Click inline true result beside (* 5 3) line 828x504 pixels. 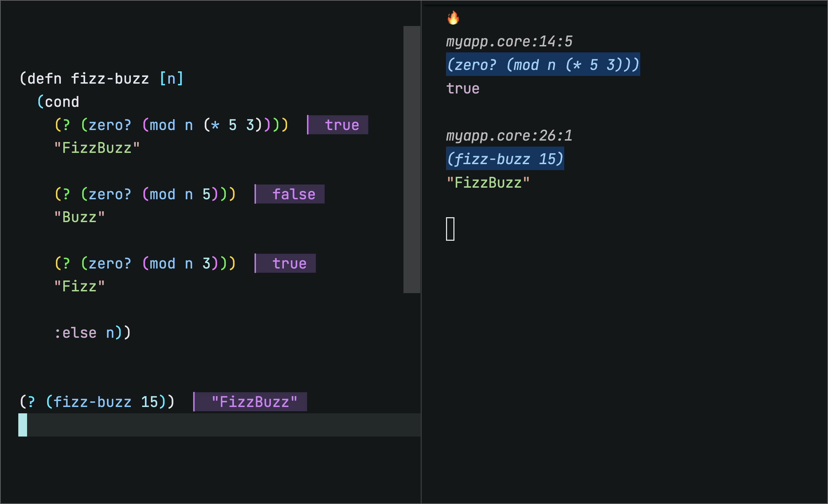(x=338, y=125)
